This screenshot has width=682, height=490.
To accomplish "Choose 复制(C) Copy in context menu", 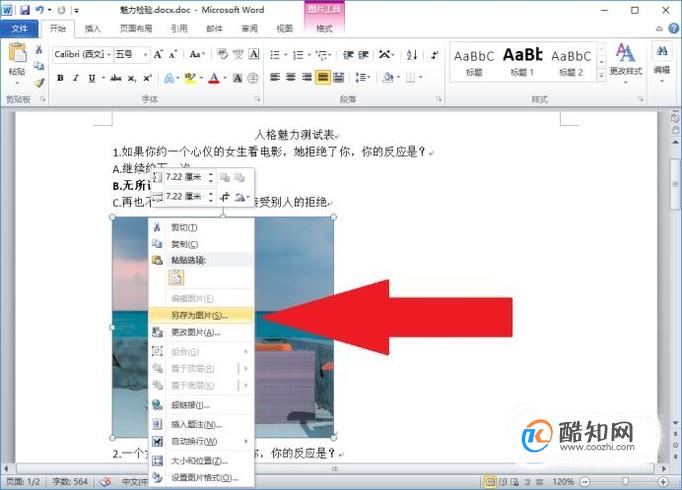I will tap(201, 244).
